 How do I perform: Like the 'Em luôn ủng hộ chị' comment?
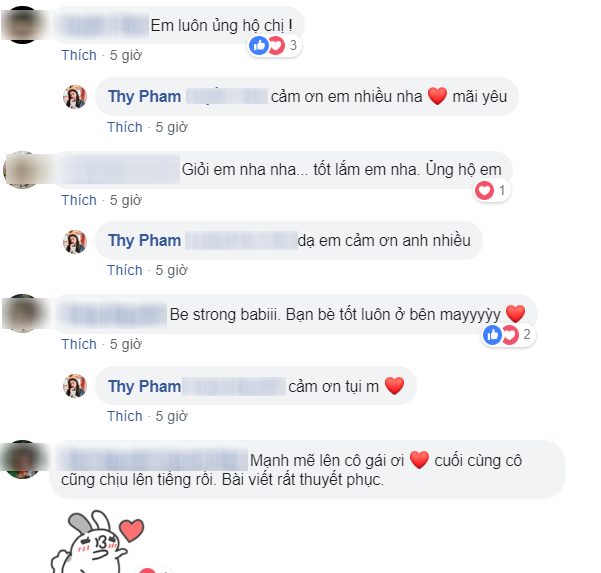[79, 55]
